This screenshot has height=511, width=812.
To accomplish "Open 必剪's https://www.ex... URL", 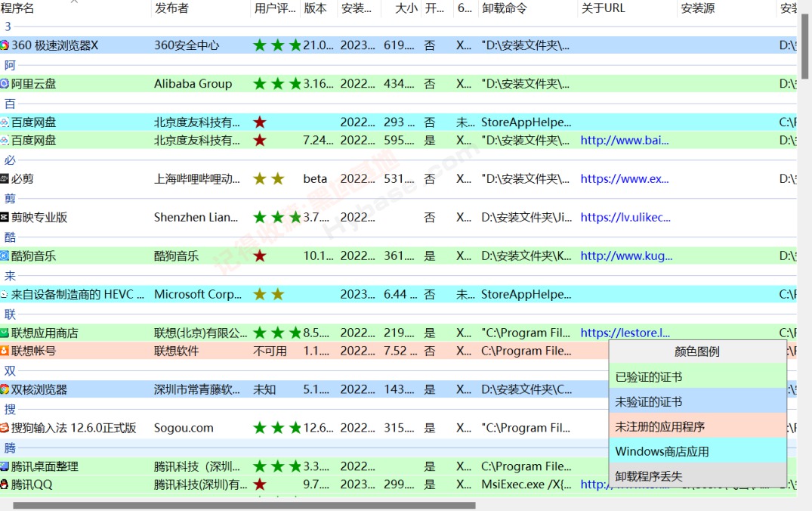I will 625,179.
